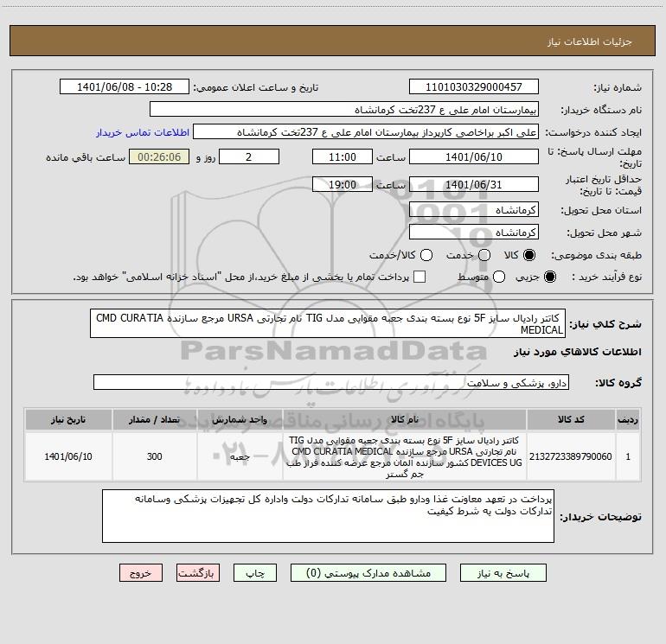Click the item name cell کاتتر رادیال
Image resolution: width=666 pixels, height=644 pixels.
[x=405, y=456]
